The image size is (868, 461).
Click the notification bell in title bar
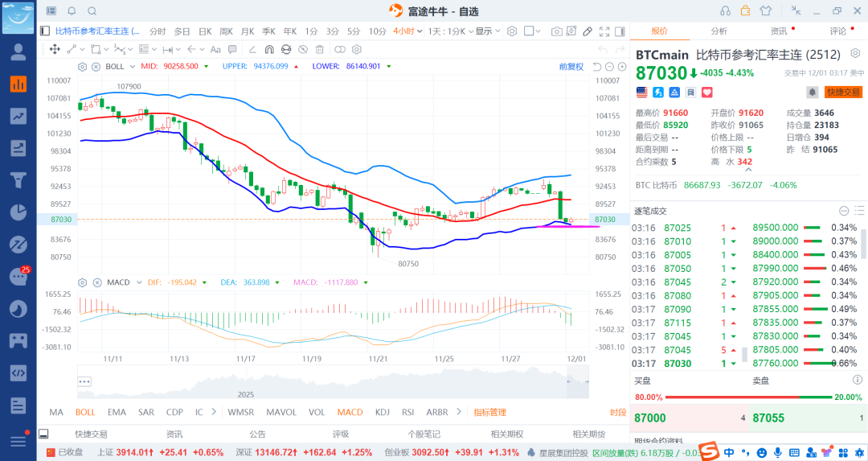[72, 11]
